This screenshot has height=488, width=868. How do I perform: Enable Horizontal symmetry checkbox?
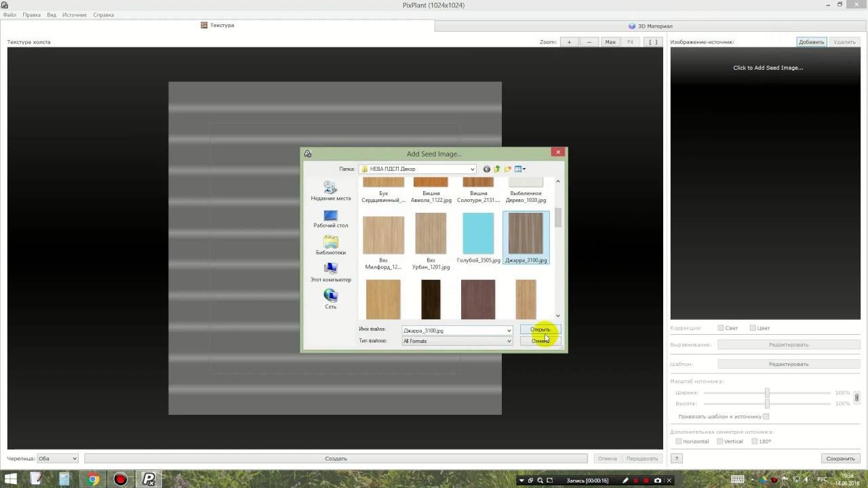[678, 441]
